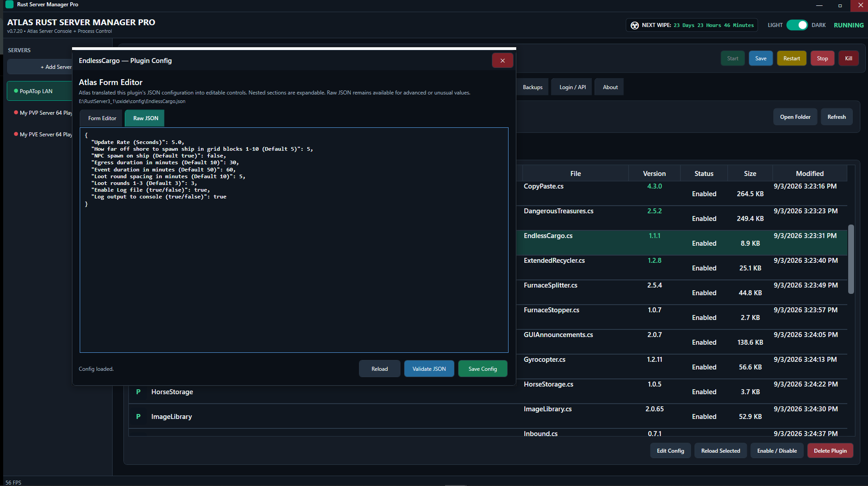This screenshot has width=868, height=486.
Task: Click Validate JSON button
Action: (x=429, y=369)
